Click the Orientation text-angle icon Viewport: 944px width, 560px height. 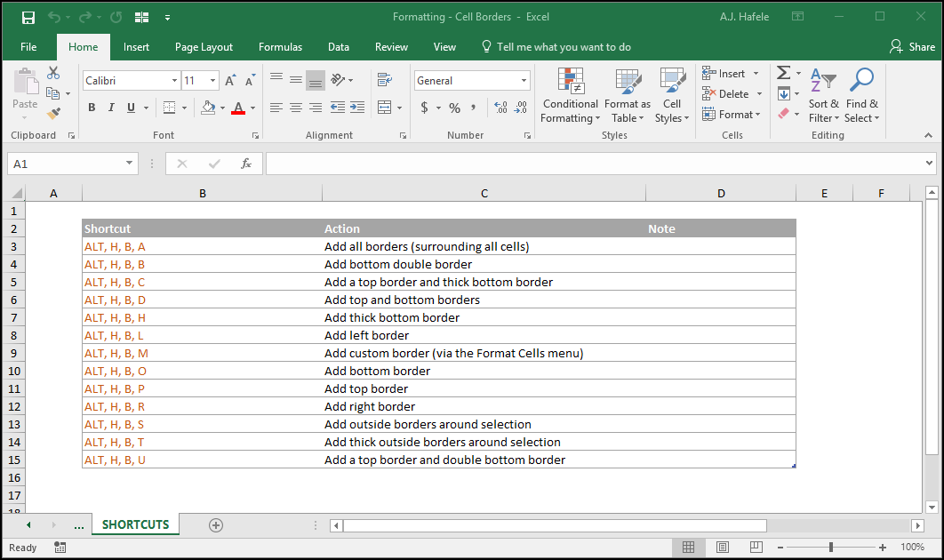339,79
